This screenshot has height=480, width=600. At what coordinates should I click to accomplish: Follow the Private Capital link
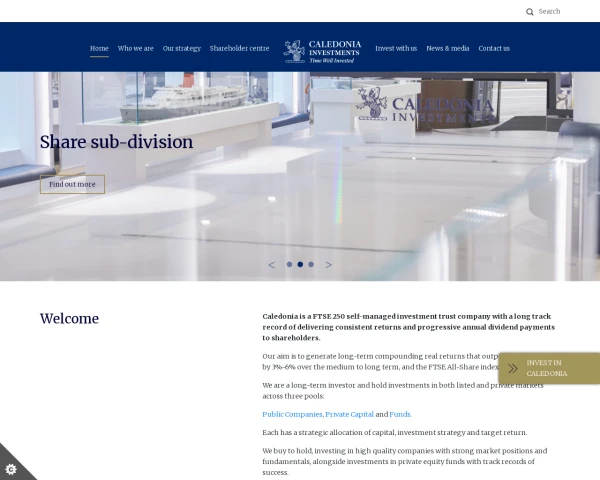349,415
